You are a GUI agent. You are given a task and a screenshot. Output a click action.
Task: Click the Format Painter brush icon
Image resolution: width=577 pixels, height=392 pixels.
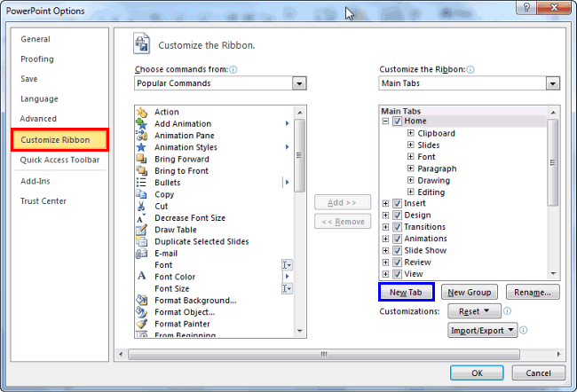pos(142,324)
